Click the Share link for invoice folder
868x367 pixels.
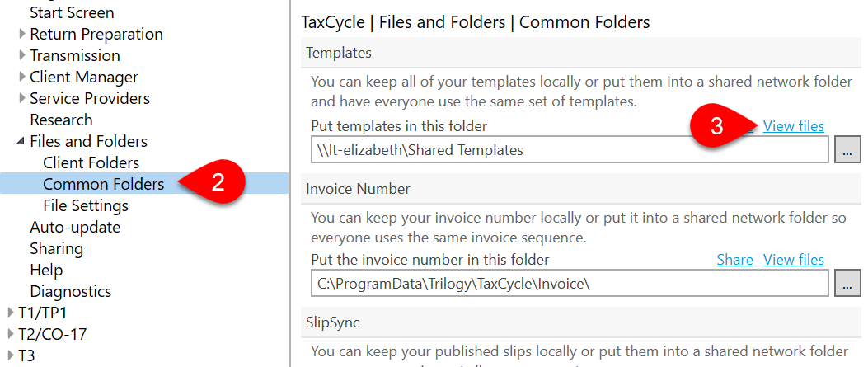[734, 260]
